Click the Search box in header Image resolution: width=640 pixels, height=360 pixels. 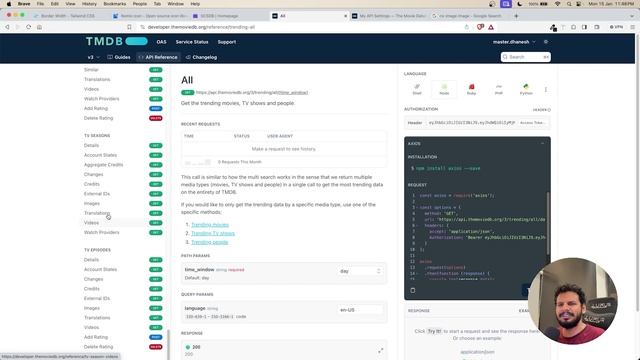coord(526,57)
